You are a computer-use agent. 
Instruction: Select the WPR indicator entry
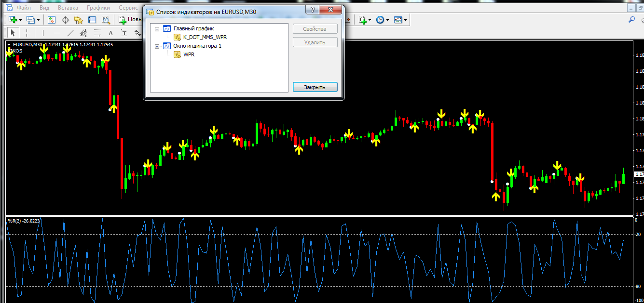pyautogui.click(x=189, y=54)
